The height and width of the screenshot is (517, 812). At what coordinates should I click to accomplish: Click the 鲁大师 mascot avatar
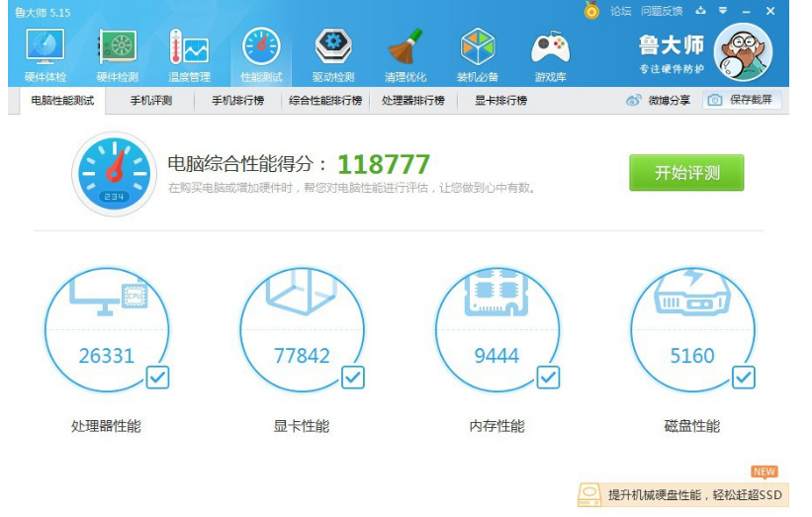click(x=743, y=52)
